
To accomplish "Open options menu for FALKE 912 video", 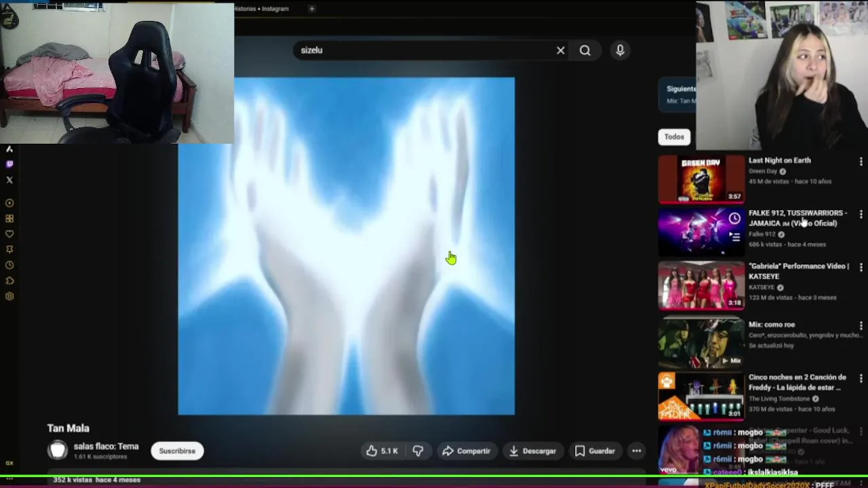I will coord(861,214).
